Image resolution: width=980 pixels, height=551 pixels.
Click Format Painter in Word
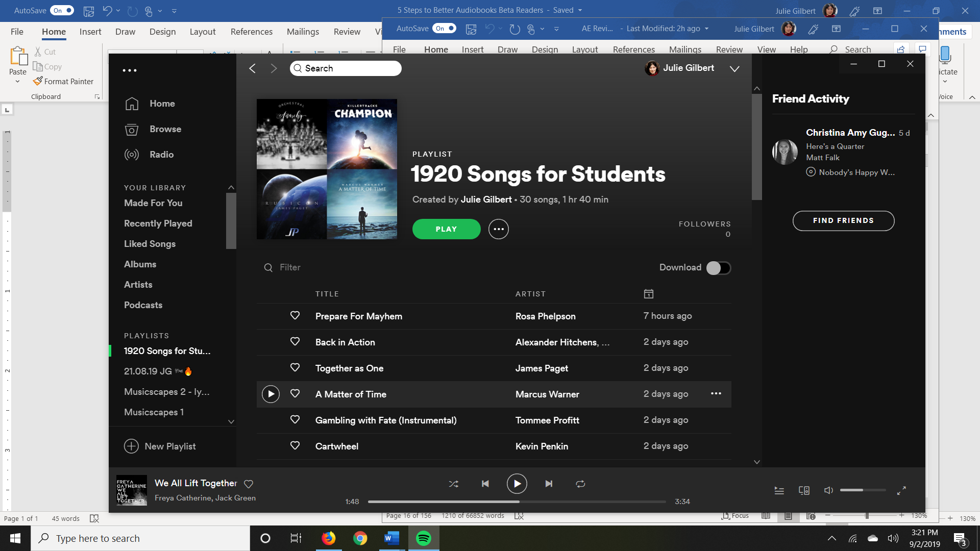(x=63, y=81)
